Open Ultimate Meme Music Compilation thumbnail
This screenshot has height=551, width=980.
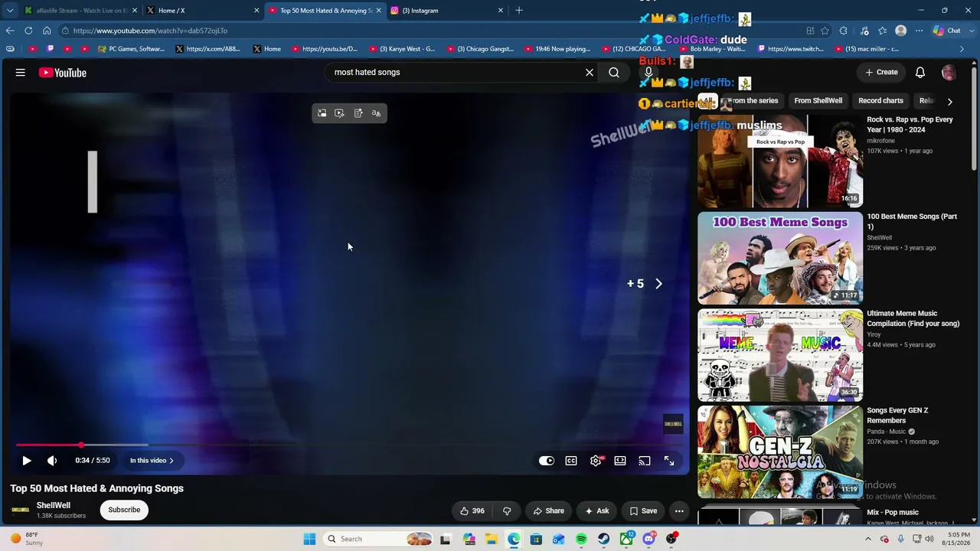tap(780, 355)
